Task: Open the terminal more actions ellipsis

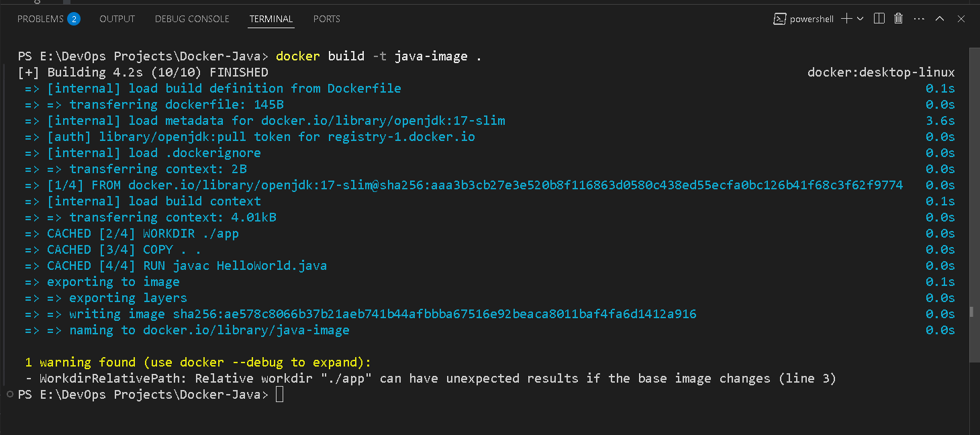Action: click(920, 19)
